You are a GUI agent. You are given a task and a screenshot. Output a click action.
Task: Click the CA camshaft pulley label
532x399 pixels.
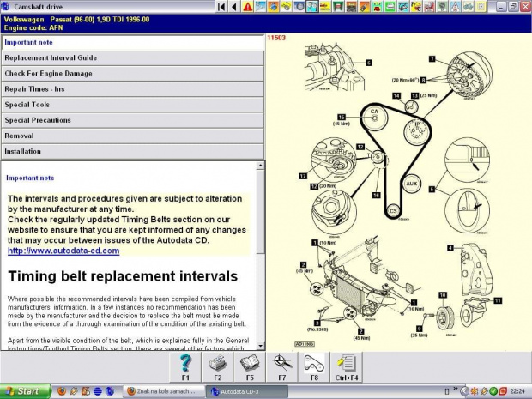click(x=374, y=112)
